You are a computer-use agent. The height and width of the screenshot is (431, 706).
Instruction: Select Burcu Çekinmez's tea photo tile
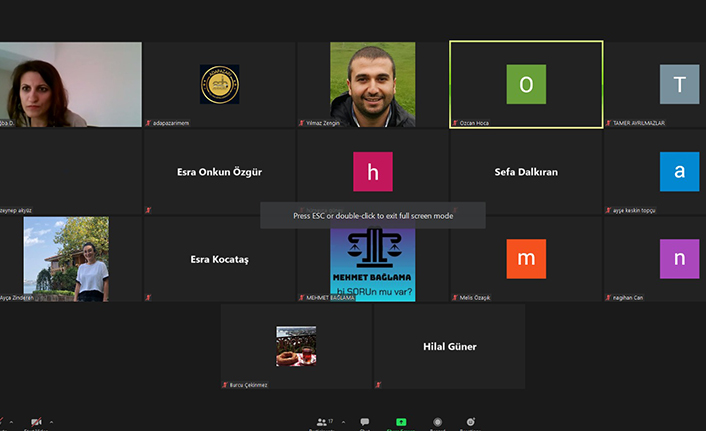(x=296, y=346)
